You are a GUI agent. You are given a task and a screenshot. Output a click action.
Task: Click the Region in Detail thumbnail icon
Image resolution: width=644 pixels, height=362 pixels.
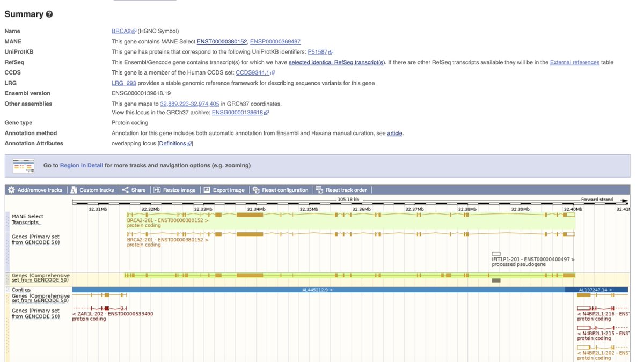coord(24,166)
